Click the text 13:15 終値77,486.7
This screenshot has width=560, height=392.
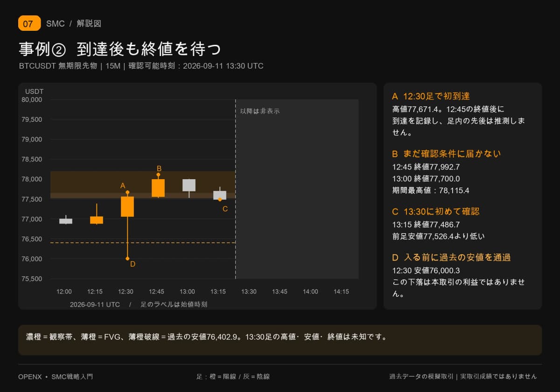click(426, 224)
